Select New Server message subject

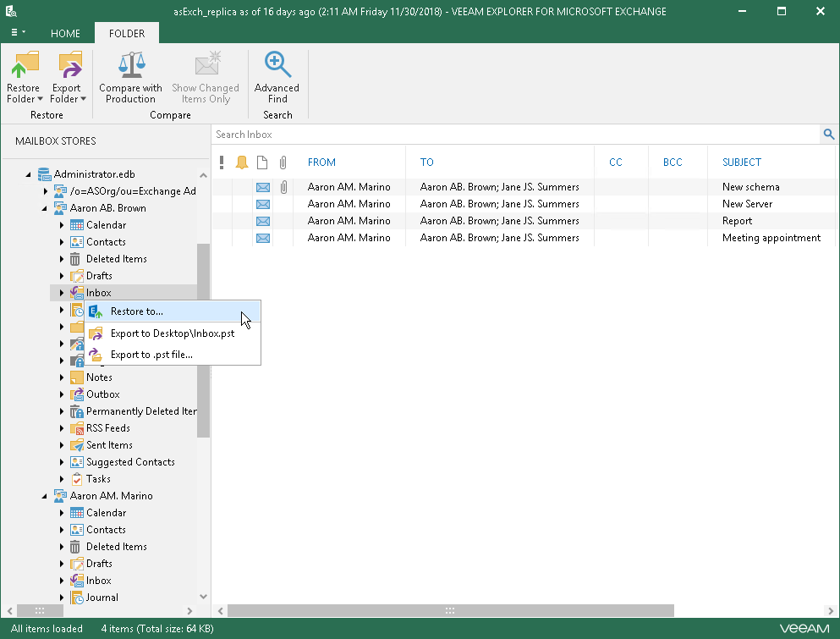coord(747,204)
